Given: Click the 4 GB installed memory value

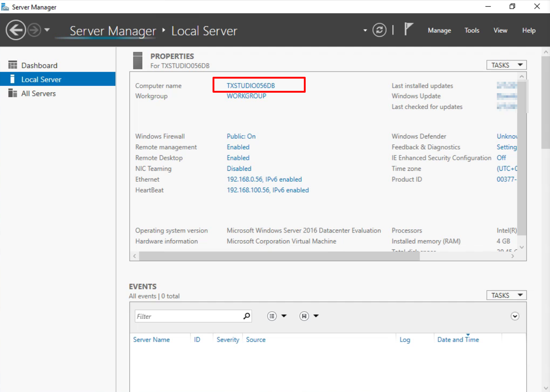Looking at the screenshot, I should point(503,241).
